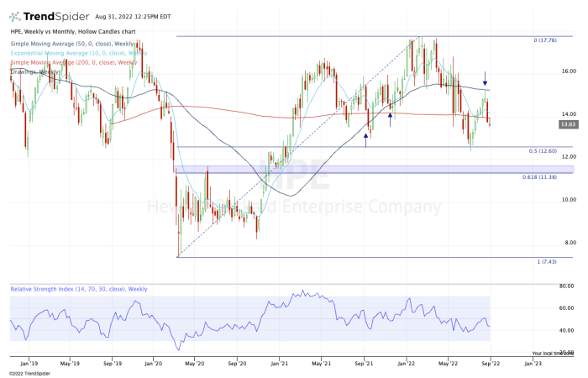Click the Jan '23 date axis label

pos(533,364)
